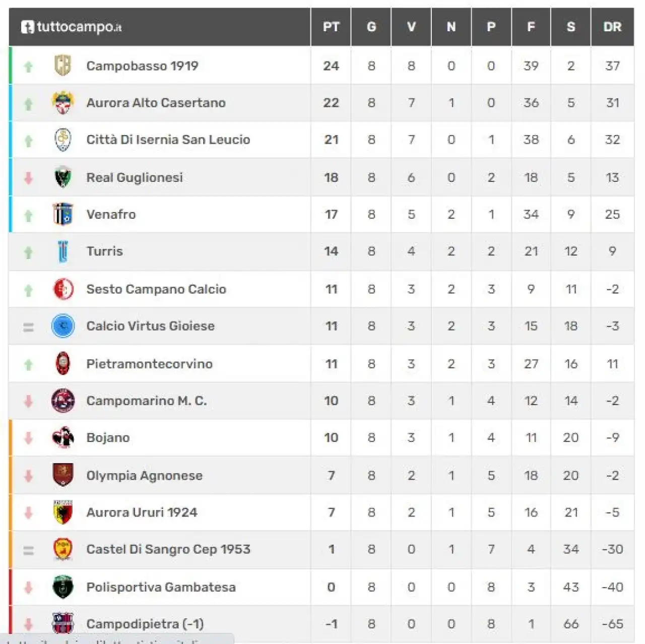Open the Campobasso 1919 team crest
645x644 pixels.
point(63,66)
